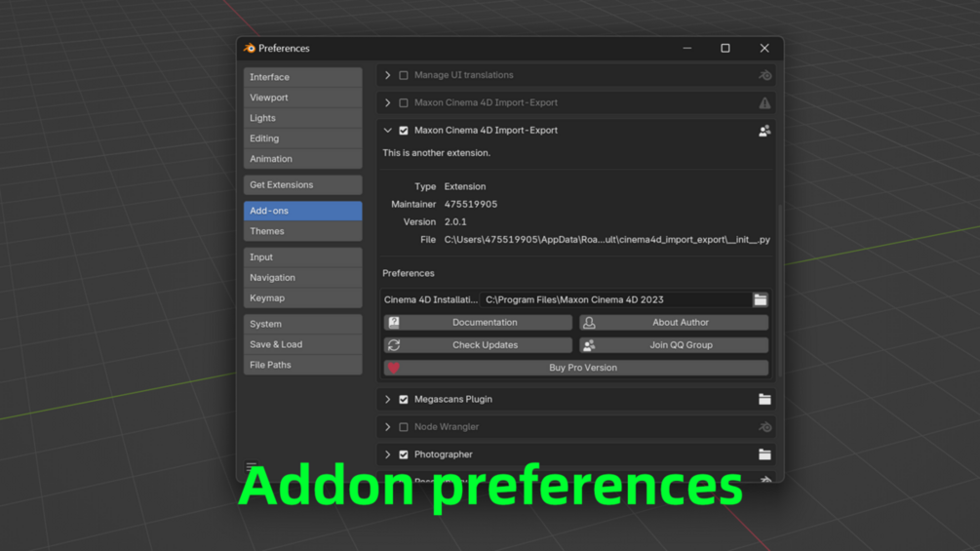
Task: Expand the disabled Maxon Cinema 4D Import-Export entry
Action: click(387, 102)
